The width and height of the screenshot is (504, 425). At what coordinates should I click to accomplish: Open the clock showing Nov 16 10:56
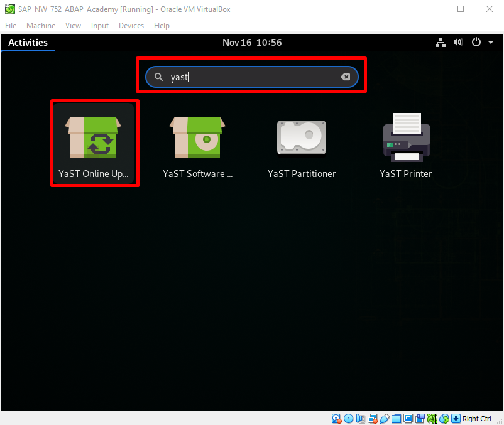pos(252,42)
